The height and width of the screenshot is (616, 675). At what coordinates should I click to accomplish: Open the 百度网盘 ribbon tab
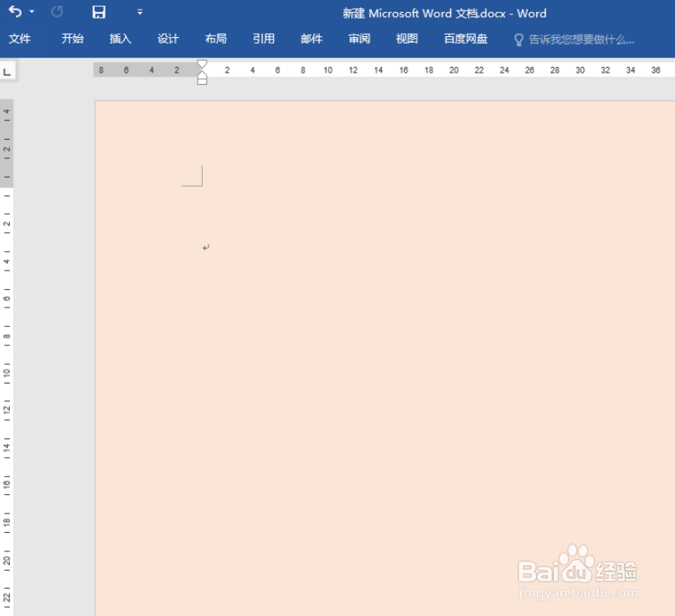click(x=466, y=40)
